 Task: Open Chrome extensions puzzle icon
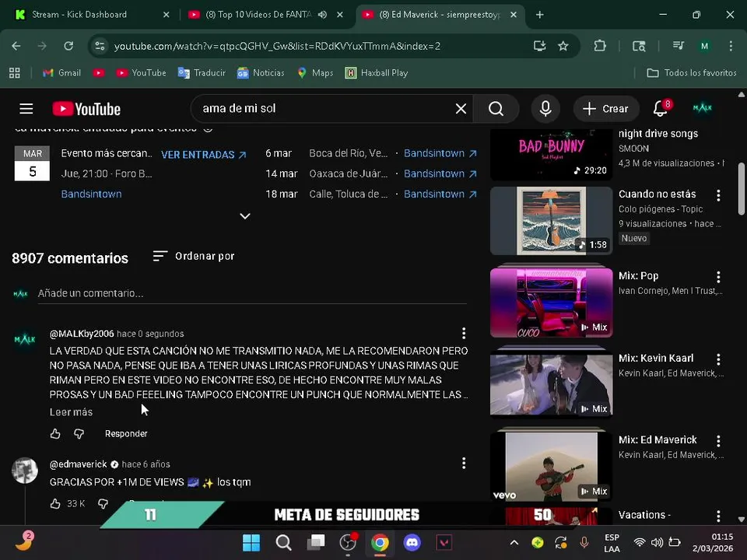(600, 46)
